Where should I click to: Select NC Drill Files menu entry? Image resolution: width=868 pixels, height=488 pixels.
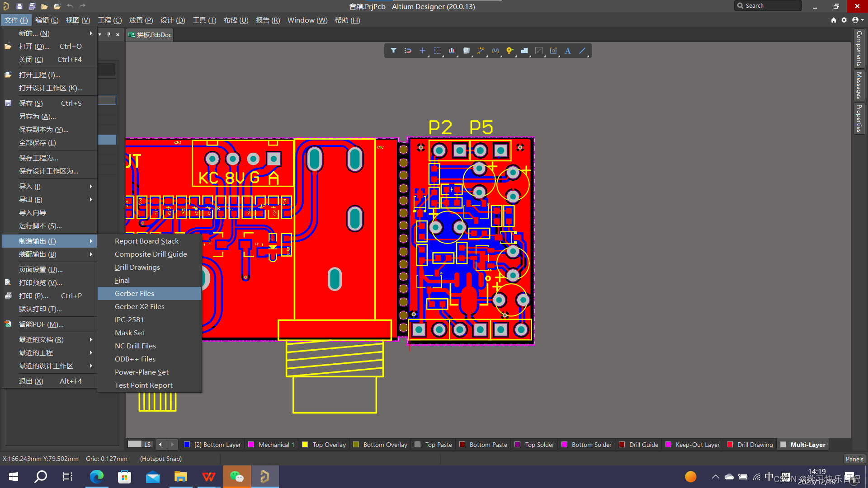pos(135,346)
